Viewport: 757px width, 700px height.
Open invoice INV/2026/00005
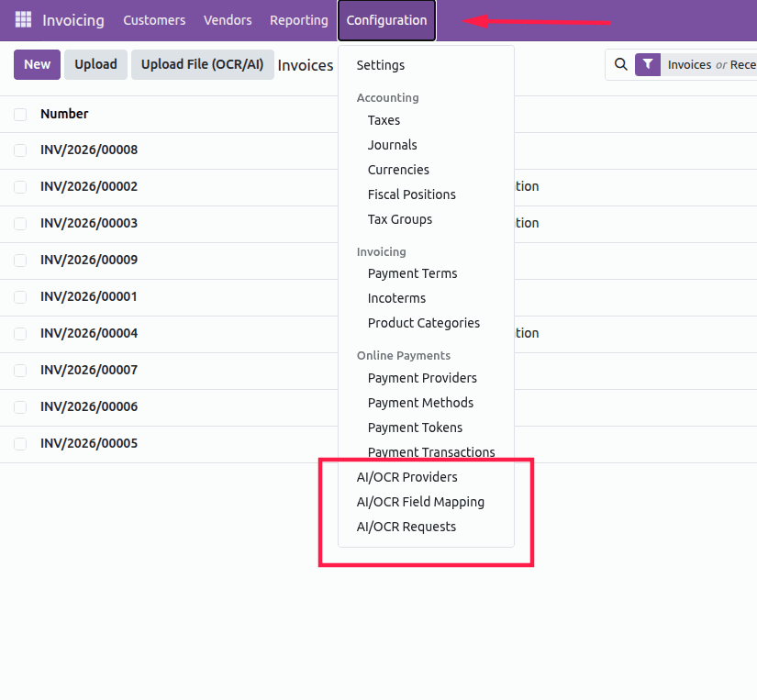[89, 443]
